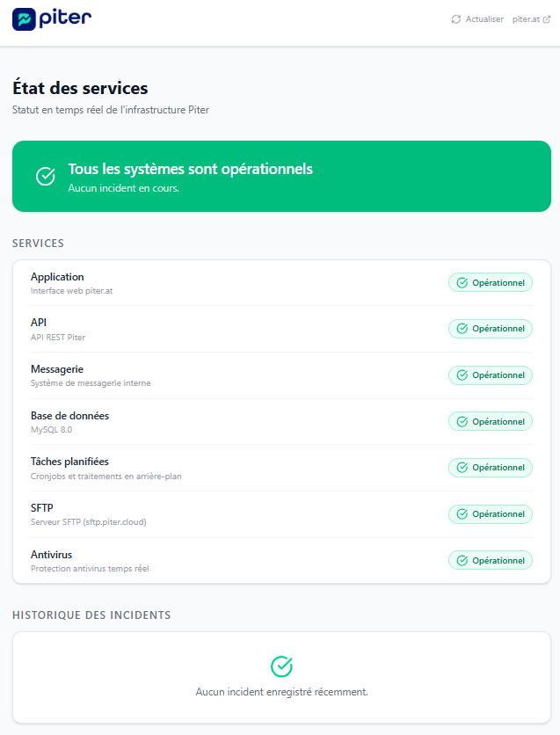Click the checkmark icon in the Application status badge
This screenshot has height=735, width=560.
coord(462,282)
